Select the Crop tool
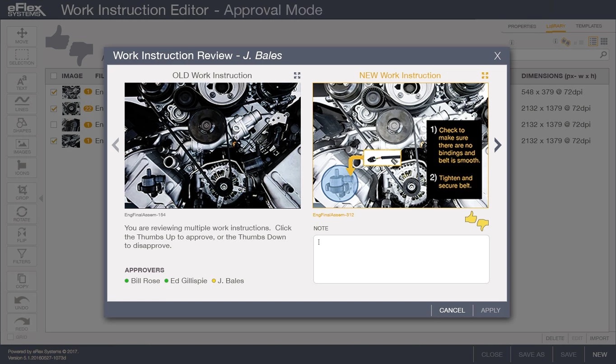This screenshot has height=364, width=616. pos(22,192)
